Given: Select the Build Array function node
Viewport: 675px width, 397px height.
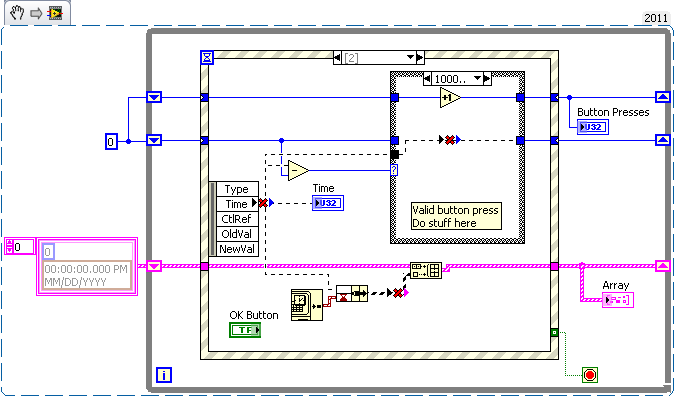Looking at the screenshot, I should (426, 270).
